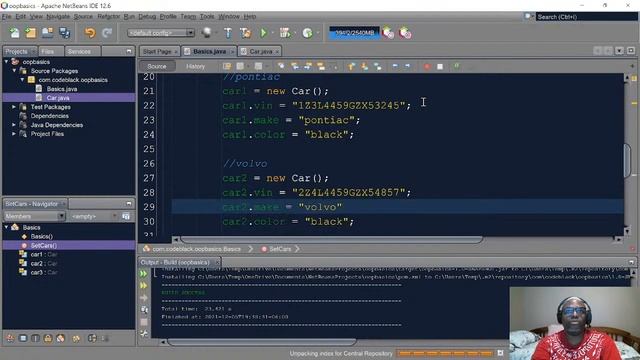Click the shift line right arrow icon

(407, 66)
